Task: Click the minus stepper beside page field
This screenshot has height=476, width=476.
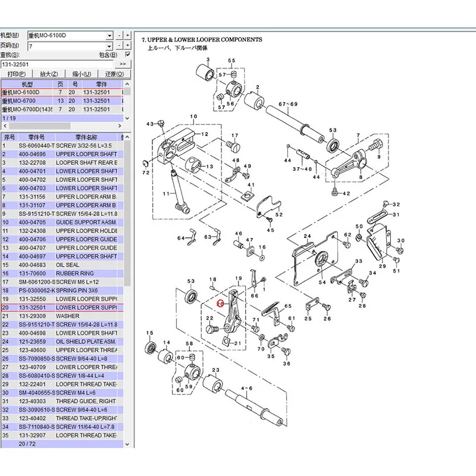Action: (x=120, y=46)
